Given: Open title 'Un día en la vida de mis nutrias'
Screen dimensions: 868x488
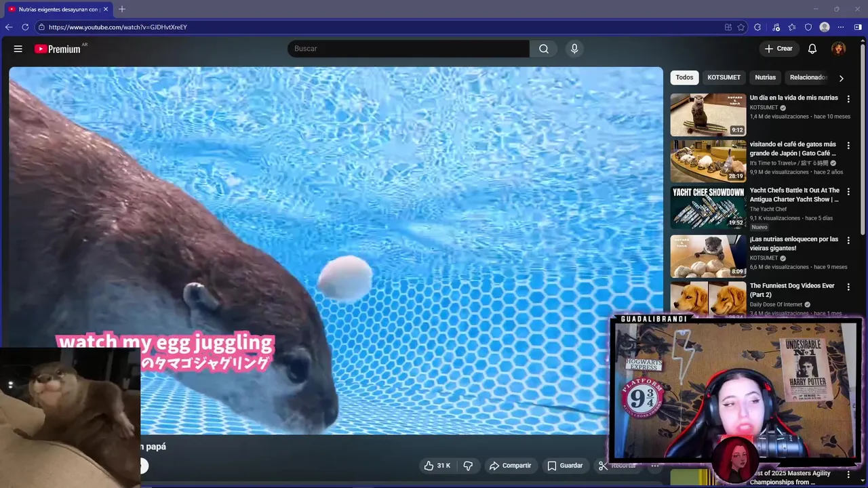Looking at the screenshot, I should pos(793,98).
